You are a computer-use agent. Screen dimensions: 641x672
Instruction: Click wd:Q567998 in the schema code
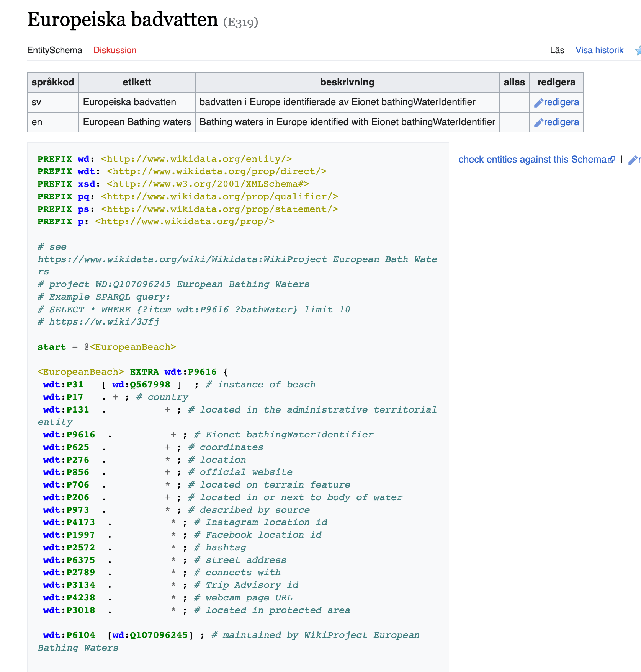tap(141, 385)
